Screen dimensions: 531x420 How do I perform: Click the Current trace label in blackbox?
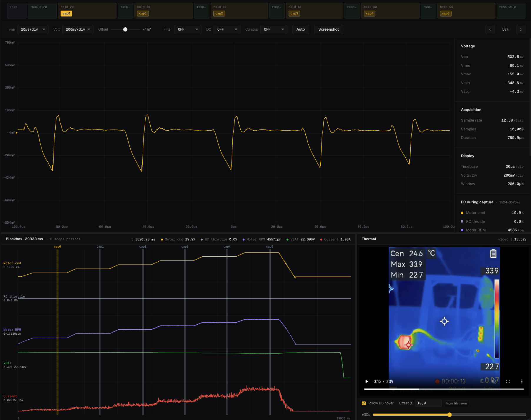[10, 396]
